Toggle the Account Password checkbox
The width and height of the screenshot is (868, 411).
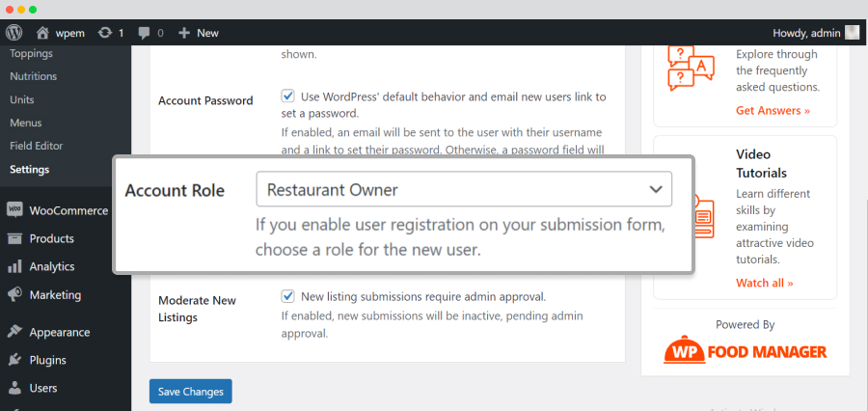(287, 96)
